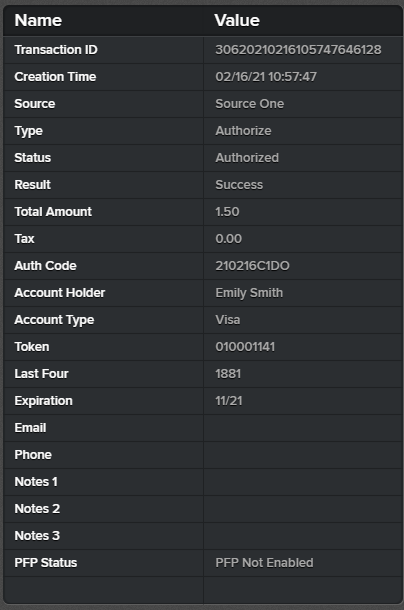
Task: Click the Notes 2 row label
Action: [37, 509]
